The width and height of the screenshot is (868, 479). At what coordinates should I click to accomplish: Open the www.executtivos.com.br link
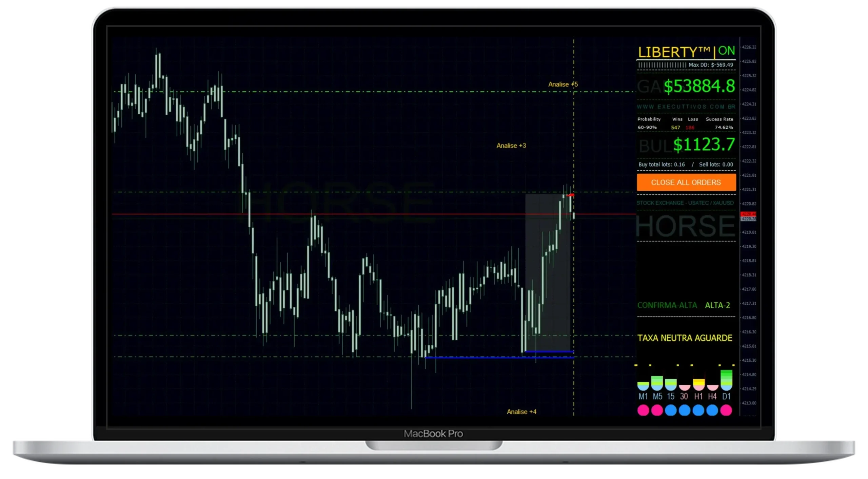686,107
